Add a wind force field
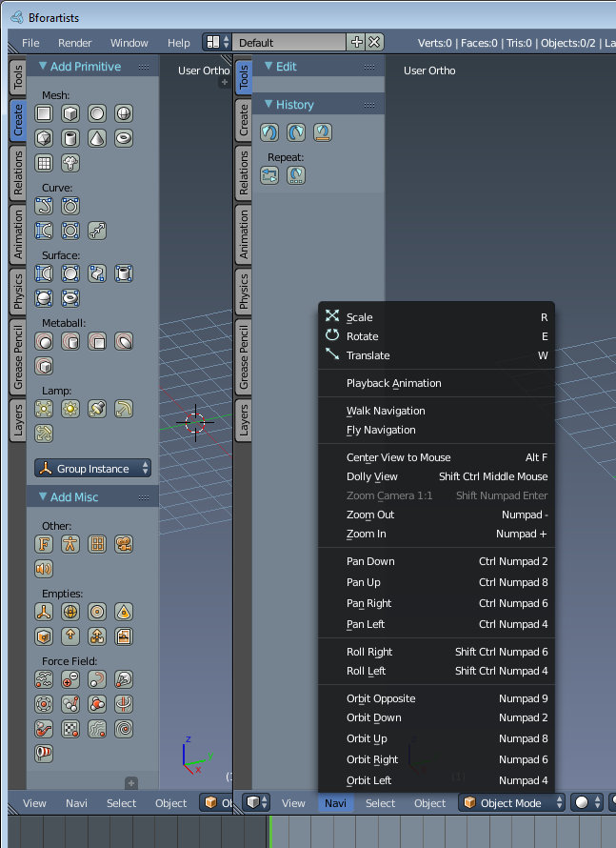The width and height of the screenshot is (616, 848). coord(44,754)
